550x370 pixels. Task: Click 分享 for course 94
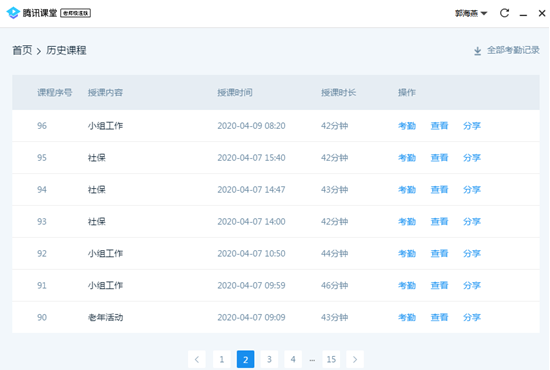pos(472,190)
